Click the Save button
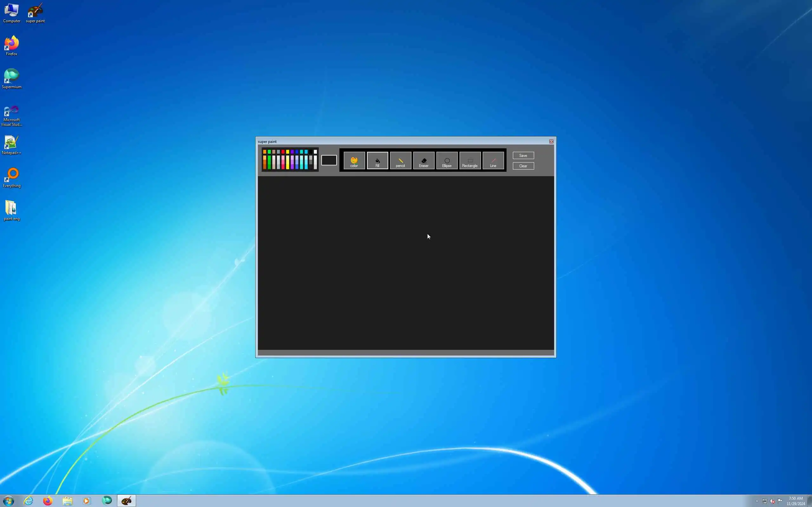The height and width of the screenshot is (507, 812). 523,156
